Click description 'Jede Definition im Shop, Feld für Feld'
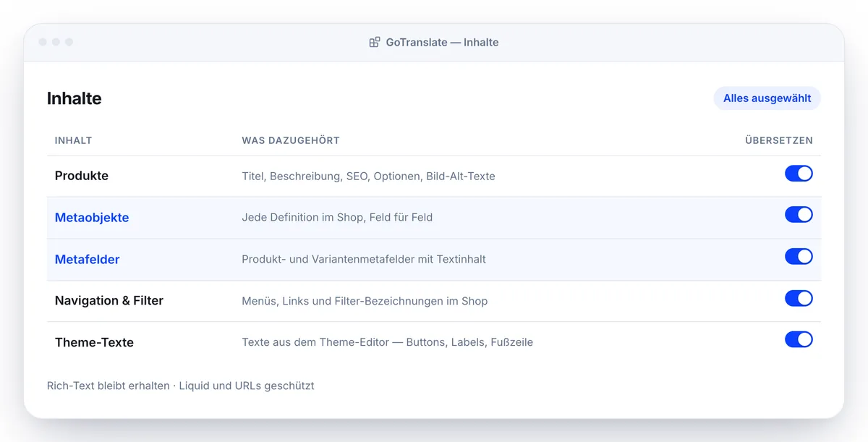868x442 pixels. click(x=337, y=218)
